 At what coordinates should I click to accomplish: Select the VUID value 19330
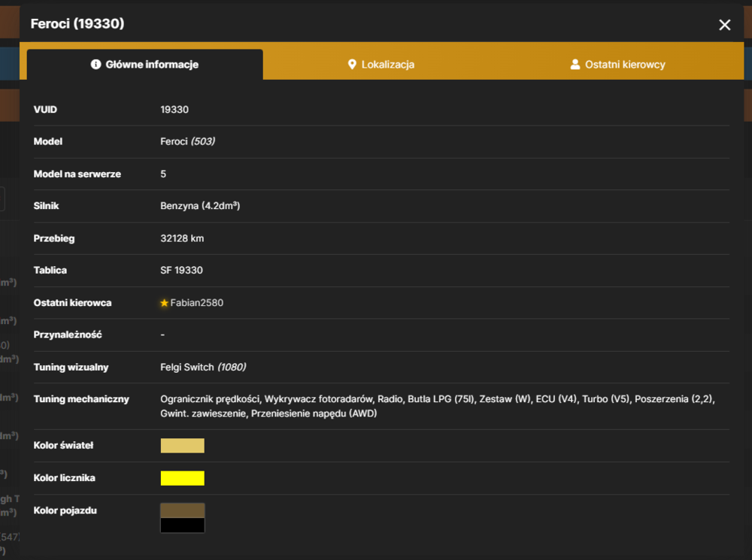(174, 109)
